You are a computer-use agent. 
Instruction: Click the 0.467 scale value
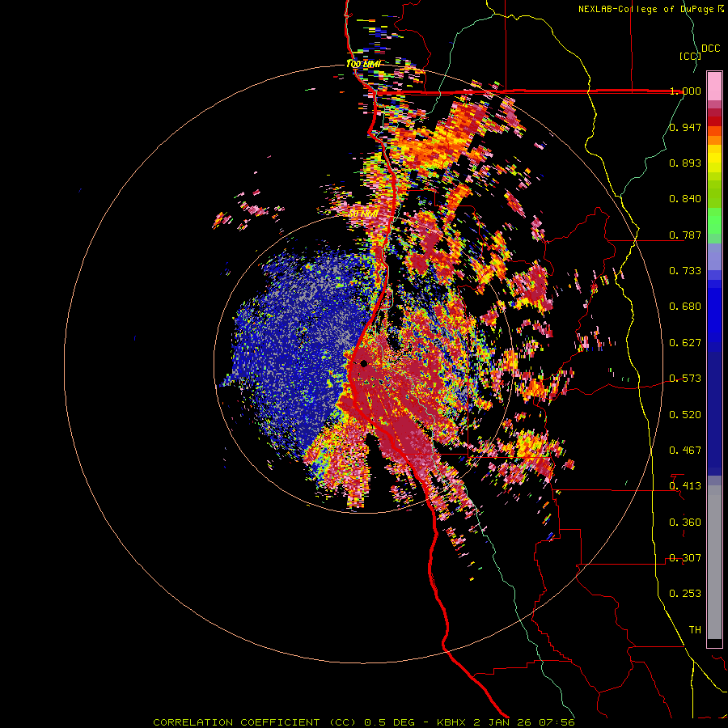coord(685,451)
